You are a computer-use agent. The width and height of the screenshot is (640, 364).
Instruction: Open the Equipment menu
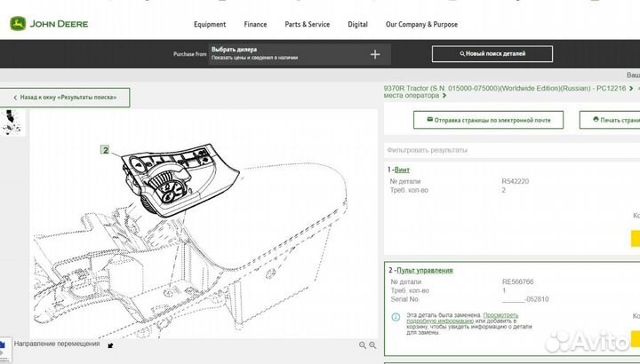point(210,25)
